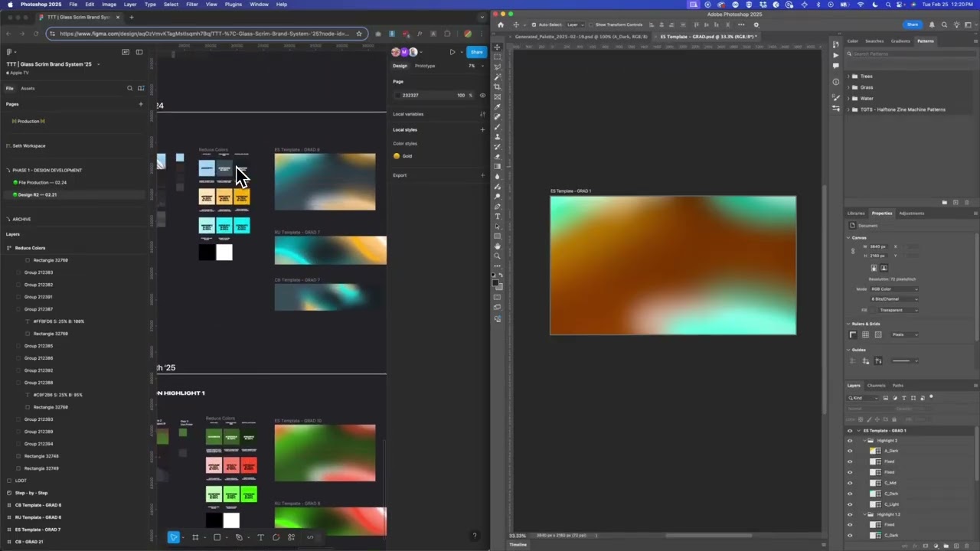Image resolution: width=980 pixels, height=551 pixels.
Task: Hide the A_Dark layer
Action: click(850, 451)
